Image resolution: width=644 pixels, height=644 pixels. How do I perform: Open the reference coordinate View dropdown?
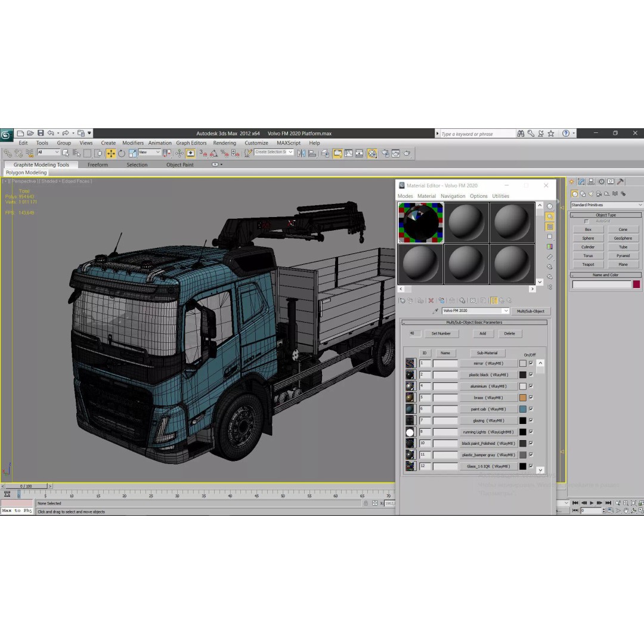[149, 153]
